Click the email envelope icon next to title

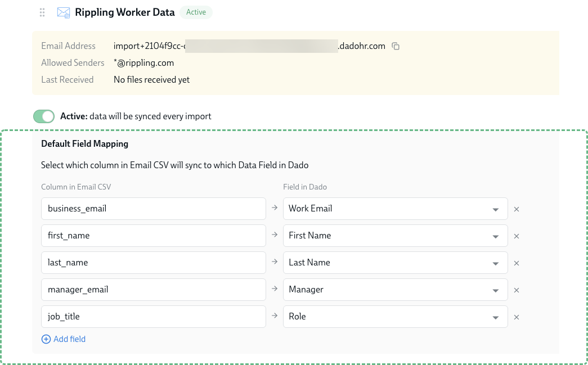(64, 12)
